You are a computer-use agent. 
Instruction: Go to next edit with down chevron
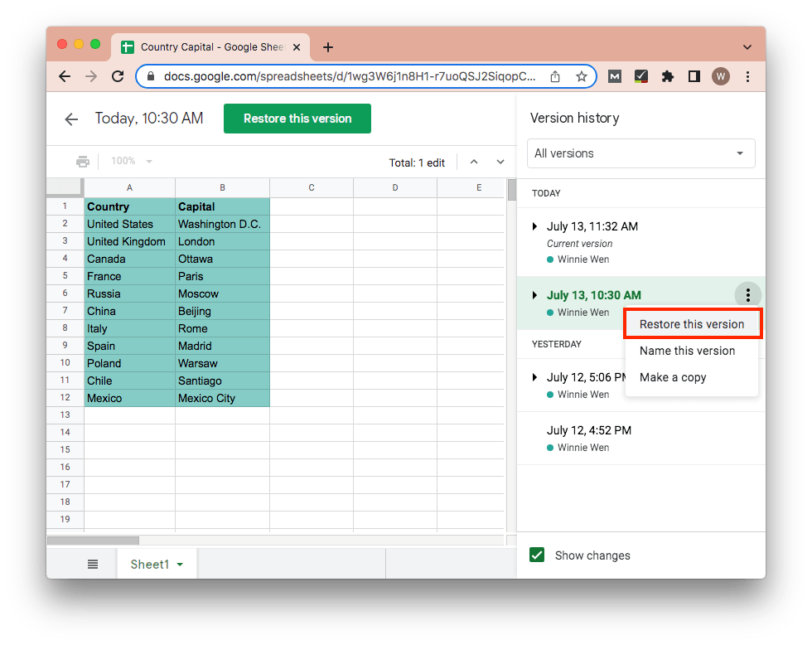500,162
